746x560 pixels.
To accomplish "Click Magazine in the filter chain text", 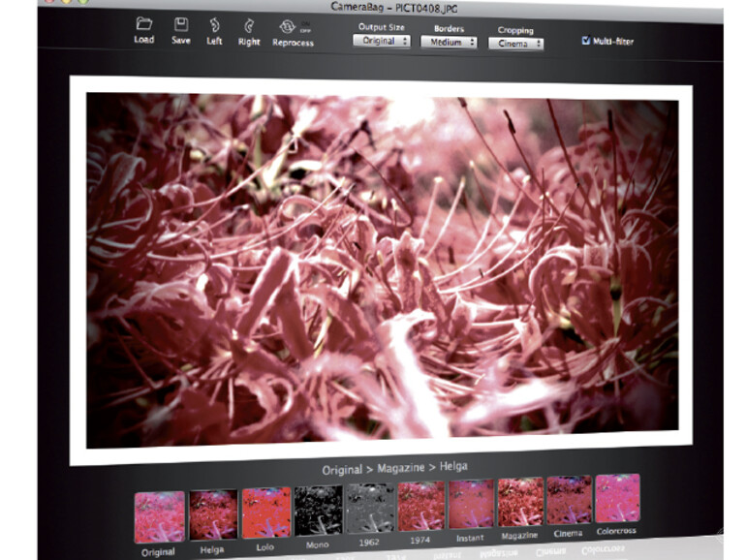I will (400, 468).
